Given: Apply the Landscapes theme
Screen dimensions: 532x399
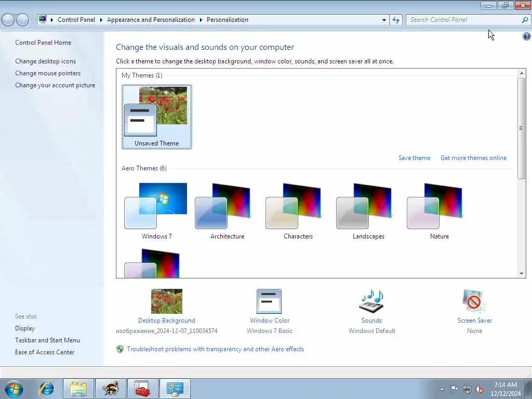Looking at the screenshot, I should click(368, 211).
